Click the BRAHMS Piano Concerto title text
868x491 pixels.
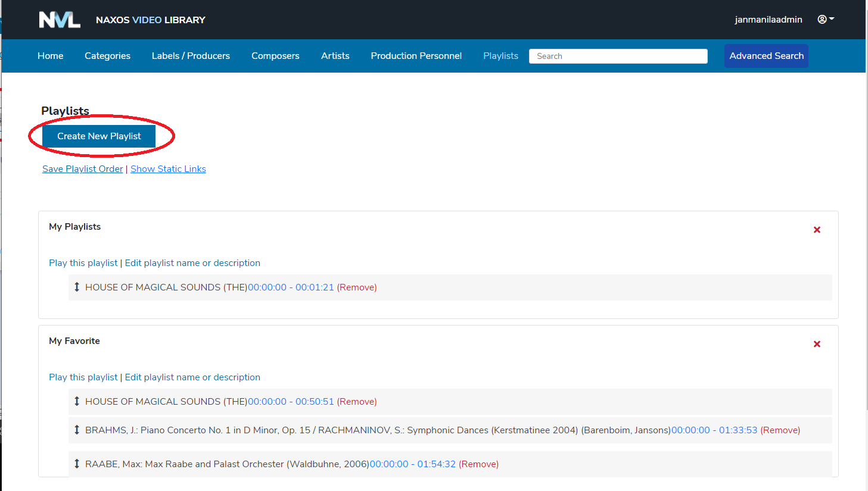tap(378, 430)
